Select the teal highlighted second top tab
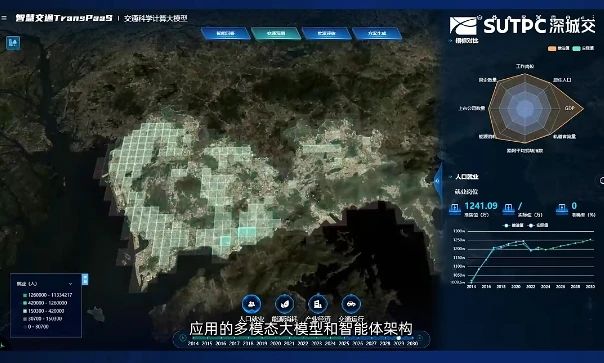The height and width of the screenshot is (363, 604). pyautogui.click(x=276, y=33)
